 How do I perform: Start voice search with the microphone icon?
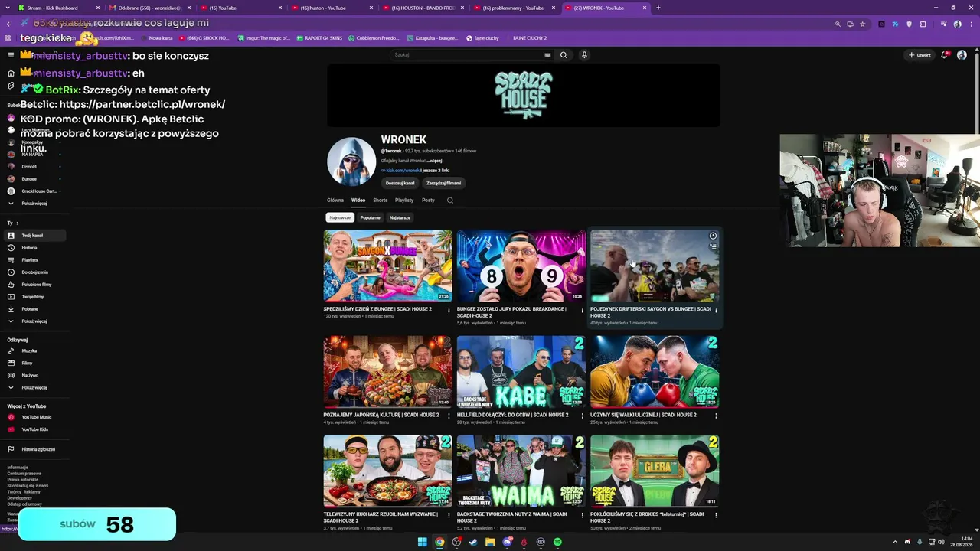point(584,55)
